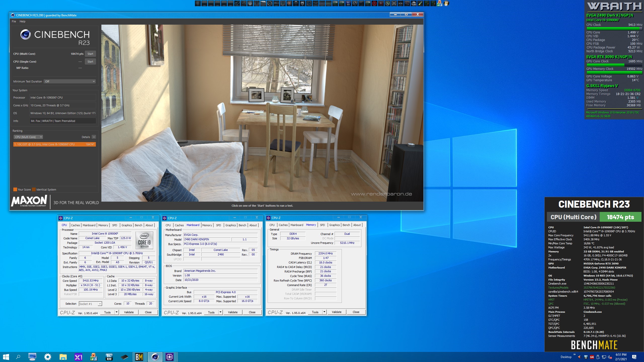The height and width of the screenshot is (362, 644).
Task: Open the Tools dropdown arrow in Memory CPU-Z window
Action: point(324,312)
